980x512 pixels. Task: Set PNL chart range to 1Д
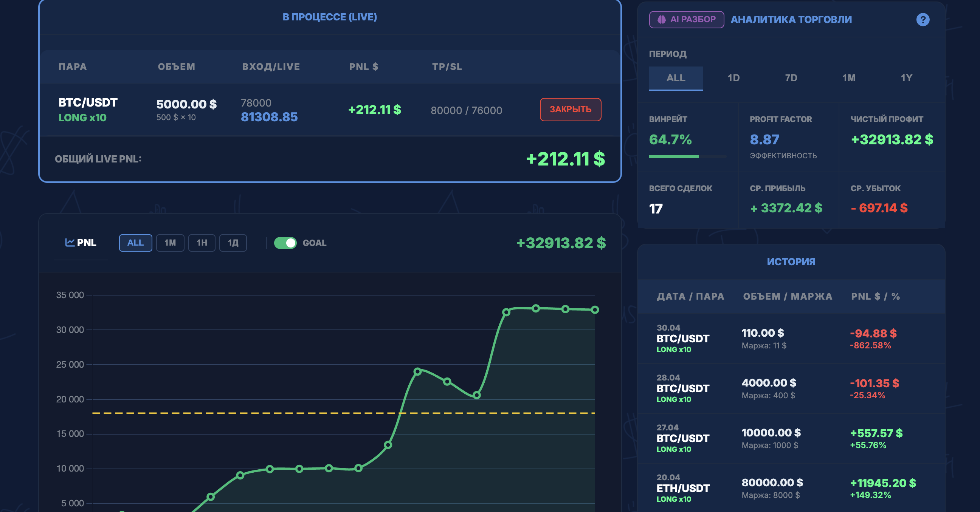[233, 243]
